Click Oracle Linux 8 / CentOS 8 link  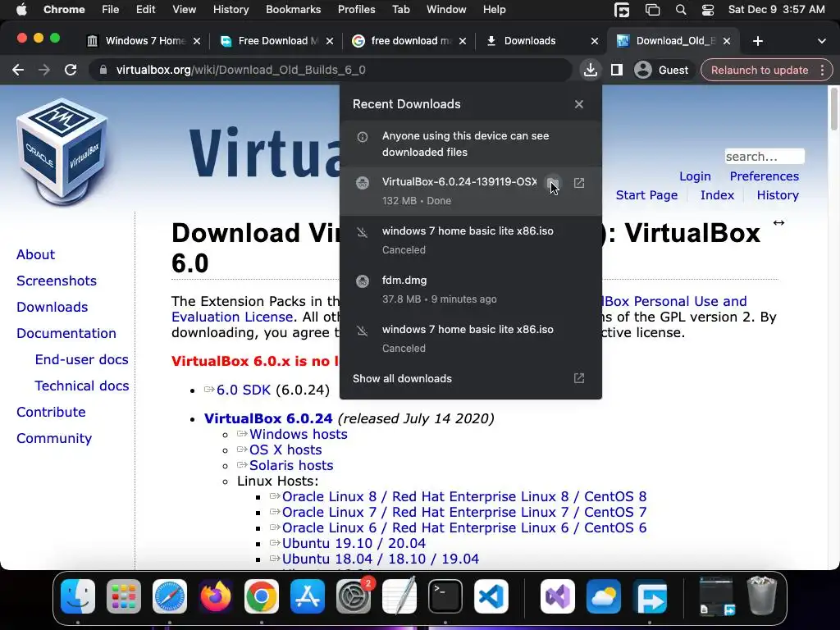(464, 496)
